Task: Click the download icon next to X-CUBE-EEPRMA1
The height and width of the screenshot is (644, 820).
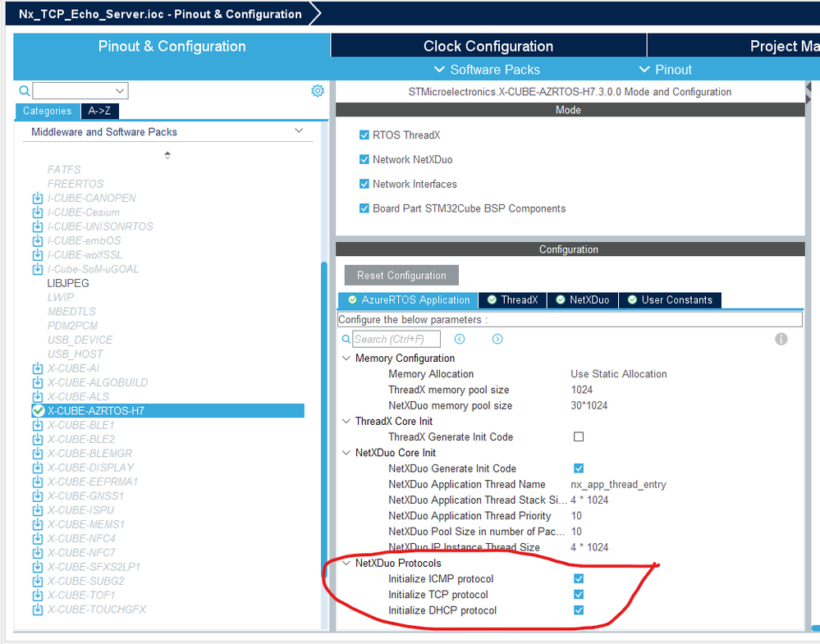Action: pos(38,482)
